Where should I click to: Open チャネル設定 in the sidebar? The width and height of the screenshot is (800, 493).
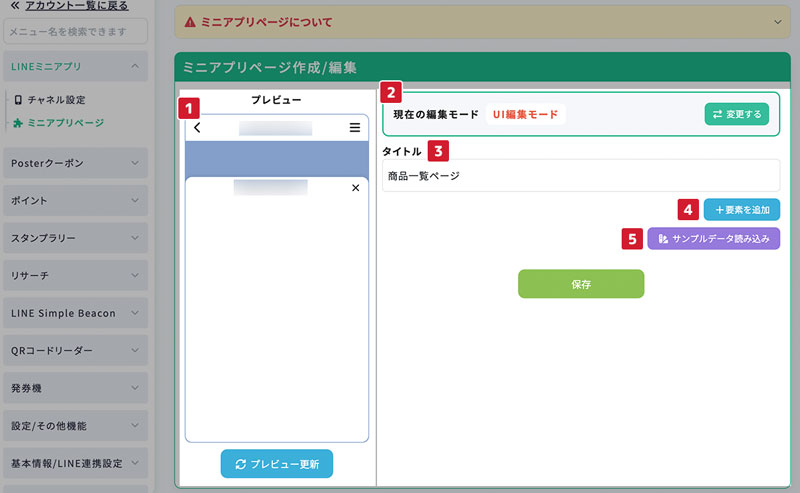point(56,100)
